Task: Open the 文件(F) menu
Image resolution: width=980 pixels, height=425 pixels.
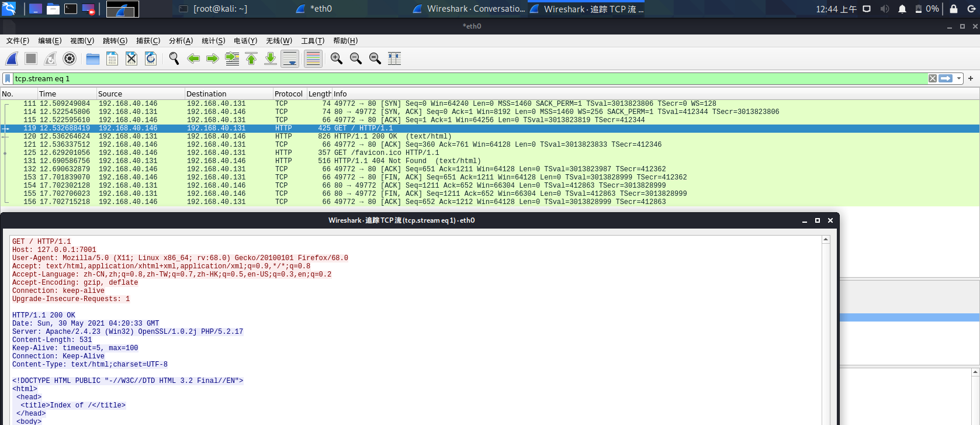Action: click(x=18, y=41)
